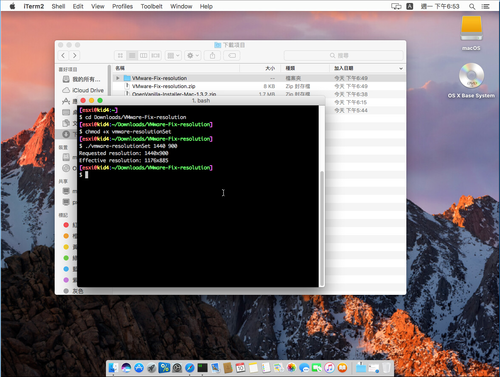Select the macOS drive on desktop
The height and width of the screenshot is (377, 500).
[471, 33]
